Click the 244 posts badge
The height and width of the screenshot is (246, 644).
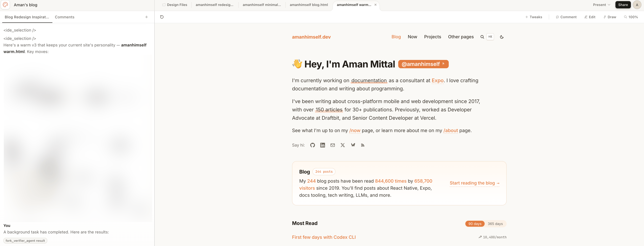point(324,172)
